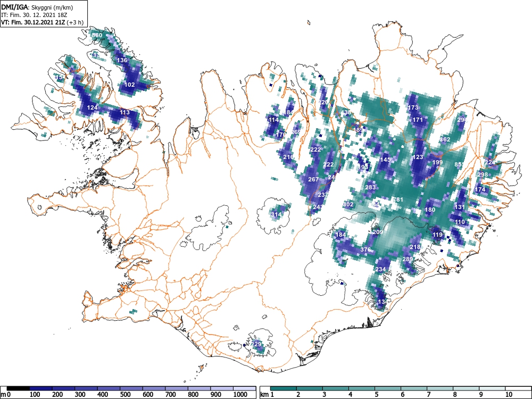Click the 218 visibility value
Viewport: 532px width, 399px height.
pos(415,247)
